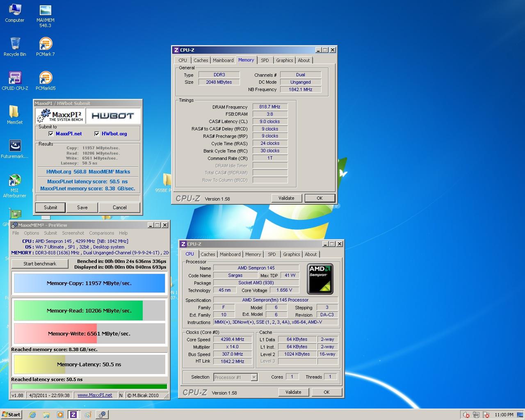
Task: Launch the PCMark 7 shortcut
Action: 45,47
